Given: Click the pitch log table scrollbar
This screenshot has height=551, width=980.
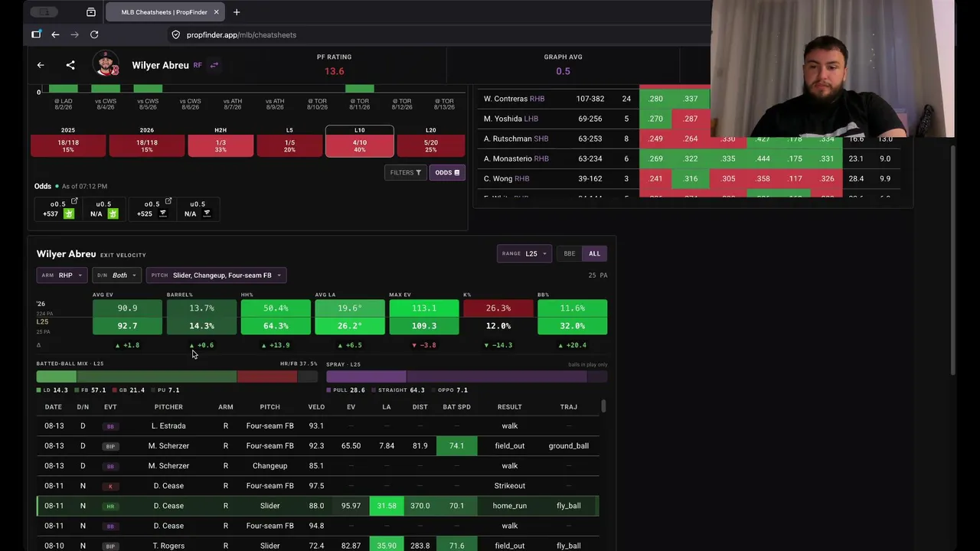Looking at the screenshot, I should (x=604, y=406).
